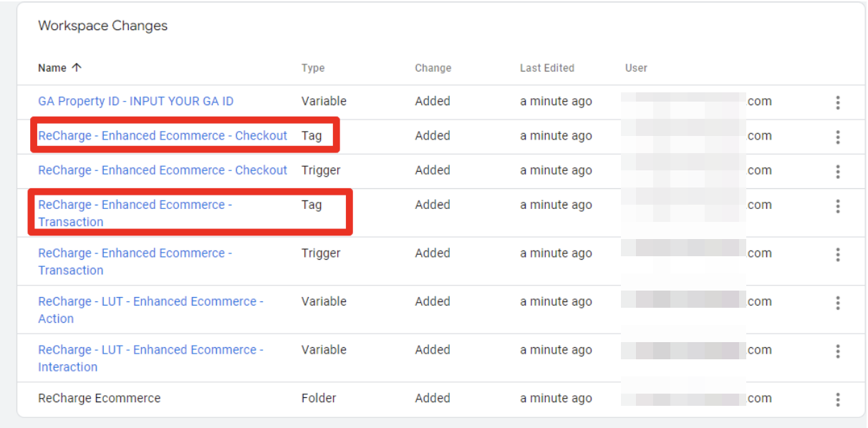Open the GA Property ID - INPUT YOUR GA ID variable
The width and height of the screenshot is (868, 428).
coord(134,101)
